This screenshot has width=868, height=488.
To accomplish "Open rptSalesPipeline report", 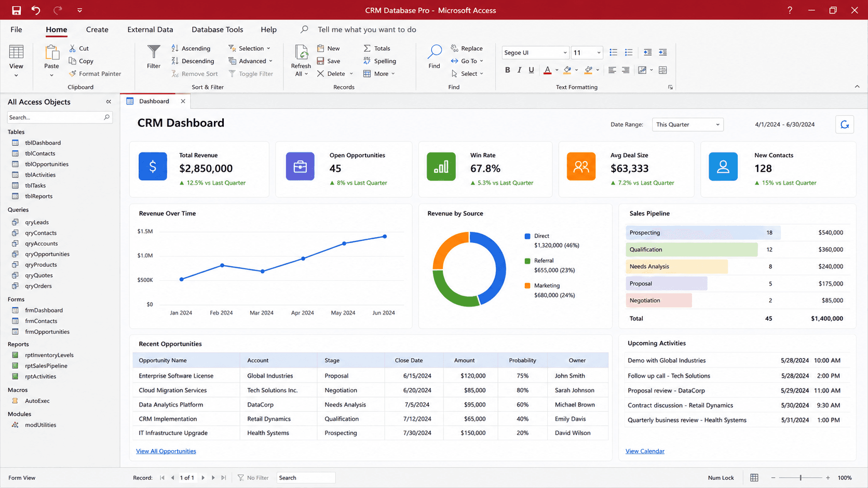I will pos(46,365).
